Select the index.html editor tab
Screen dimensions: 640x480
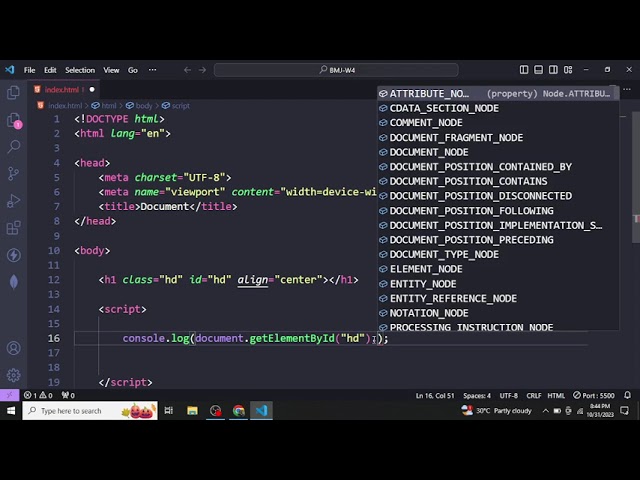(x=64, y=89)
